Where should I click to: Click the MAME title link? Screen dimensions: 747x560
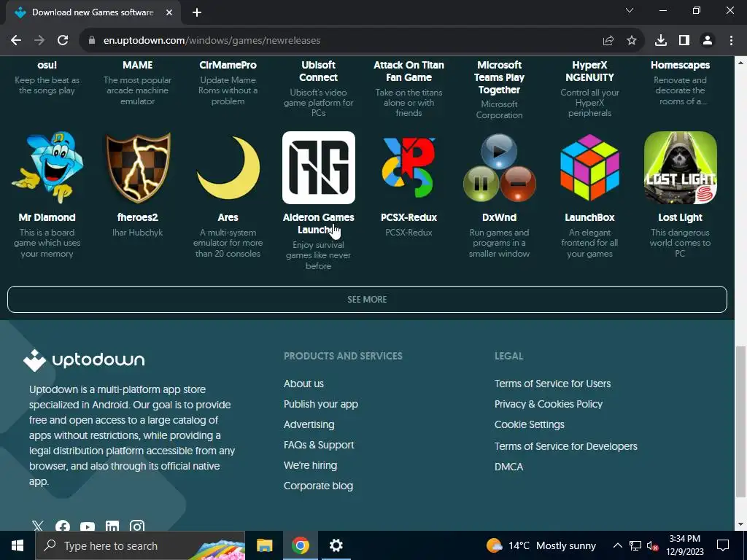[138, 65]
